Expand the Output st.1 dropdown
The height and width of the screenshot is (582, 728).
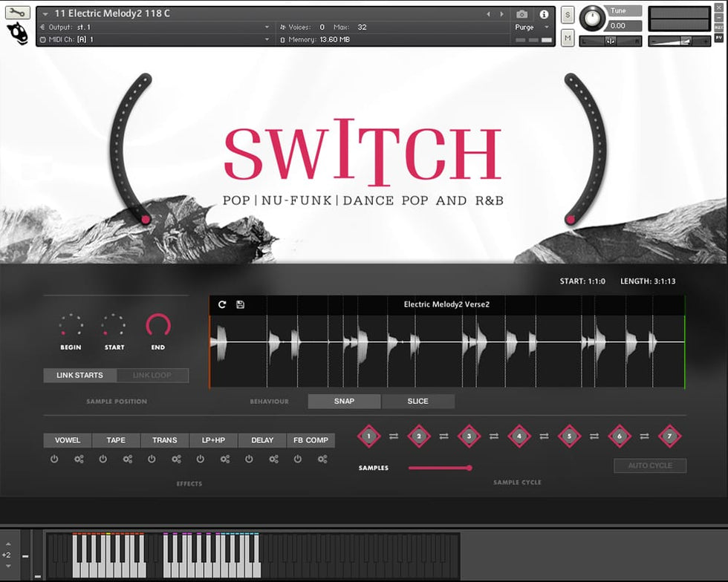coord(267,27)
